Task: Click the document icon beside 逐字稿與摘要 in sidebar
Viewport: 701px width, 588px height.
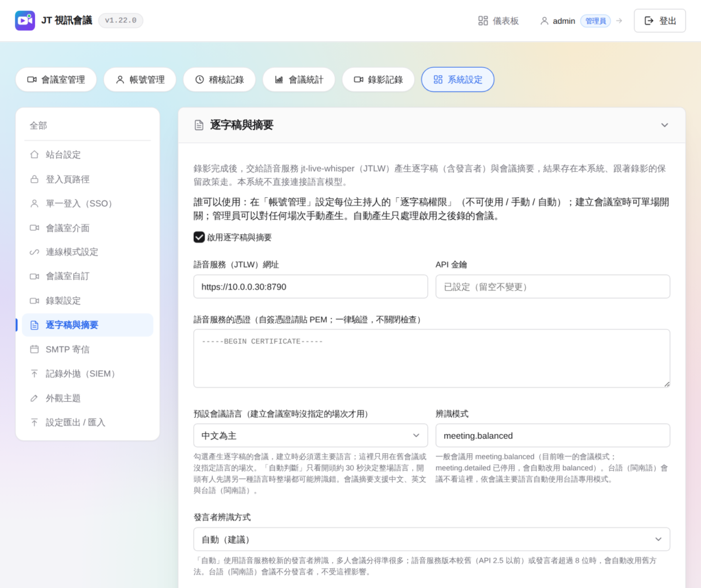Action: (34, 325)
